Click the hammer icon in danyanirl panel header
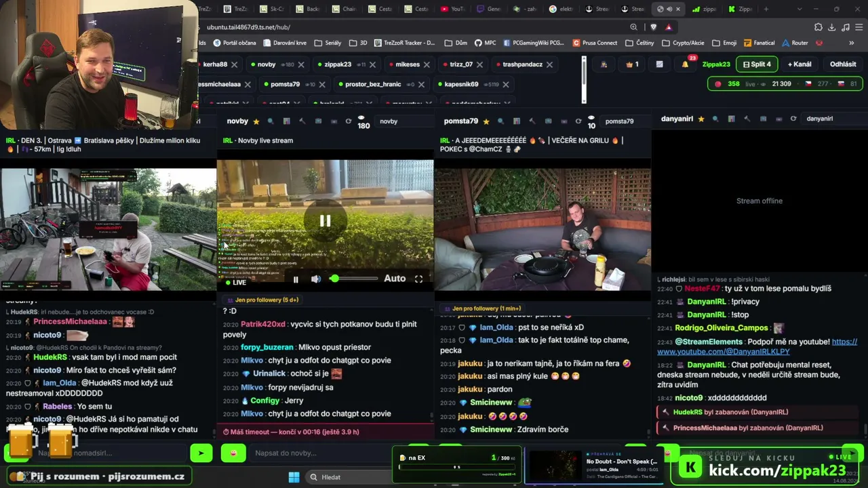This screenshot has width=868, height=488. coord(747,119)
